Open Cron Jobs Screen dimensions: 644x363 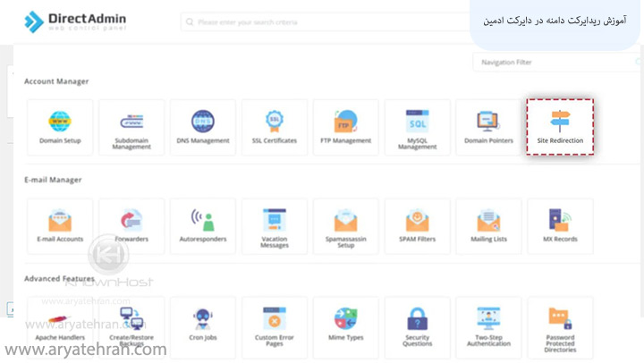click(203, 324)
